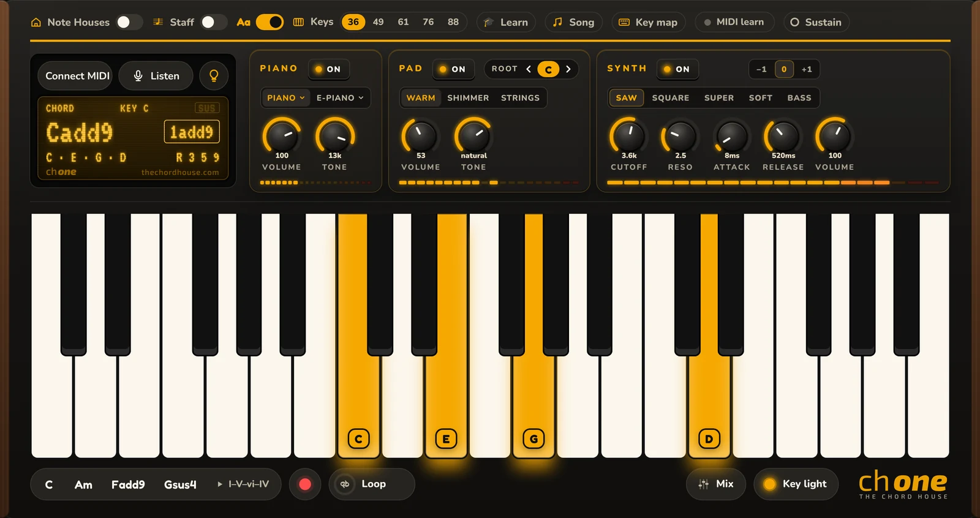Open the Key map
This screenshot has width=980, height=518.
(648, 22)
